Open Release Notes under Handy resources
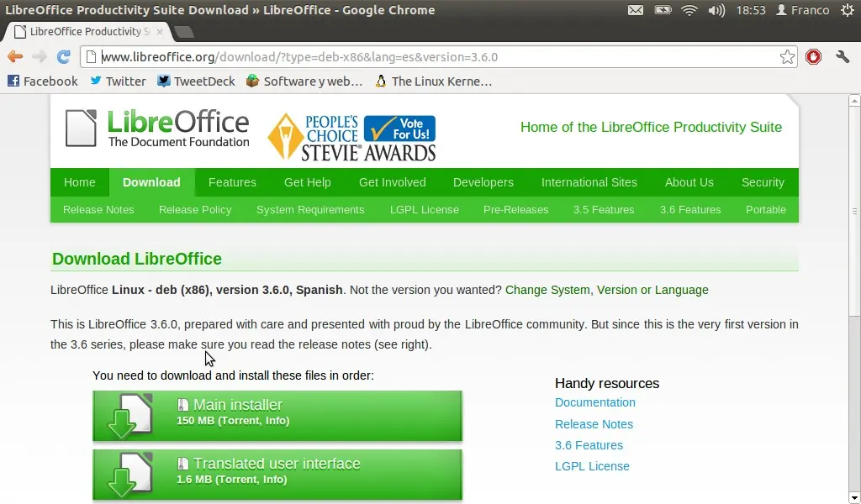Viewport: 861px width, 504px height. pyautogui.click(x=594, y=424)
